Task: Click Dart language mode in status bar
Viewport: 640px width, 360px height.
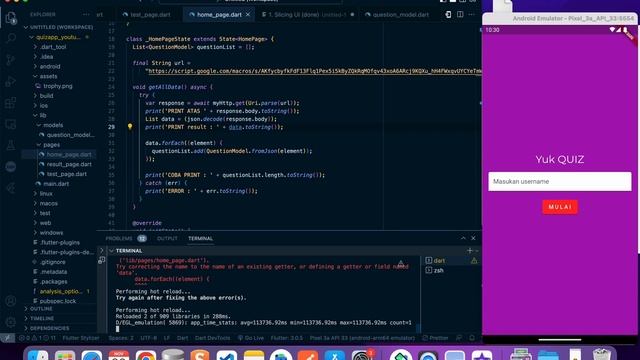Action: (182, 338)
